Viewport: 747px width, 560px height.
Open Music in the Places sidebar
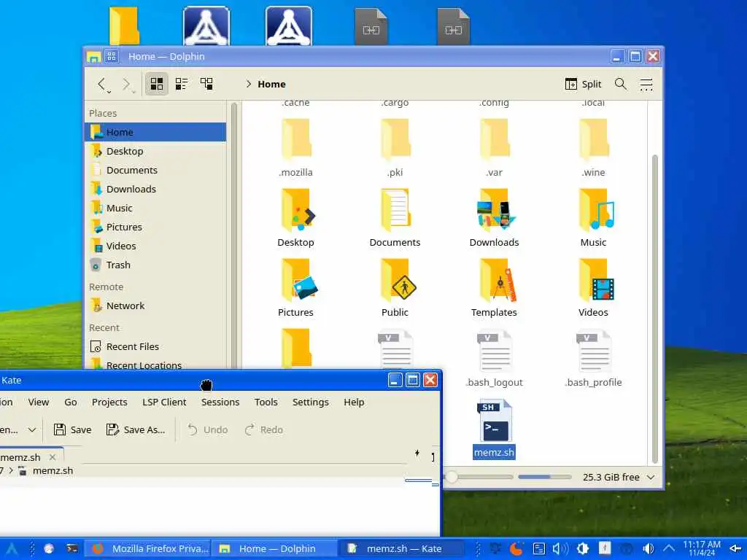(155, 208)
